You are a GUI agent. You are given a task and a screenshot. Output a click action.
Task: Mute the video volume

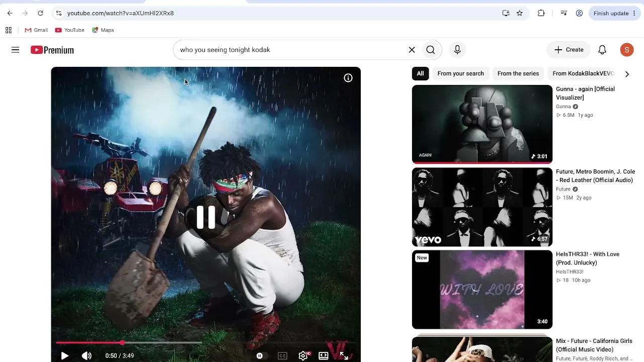(x=87, y=355)
